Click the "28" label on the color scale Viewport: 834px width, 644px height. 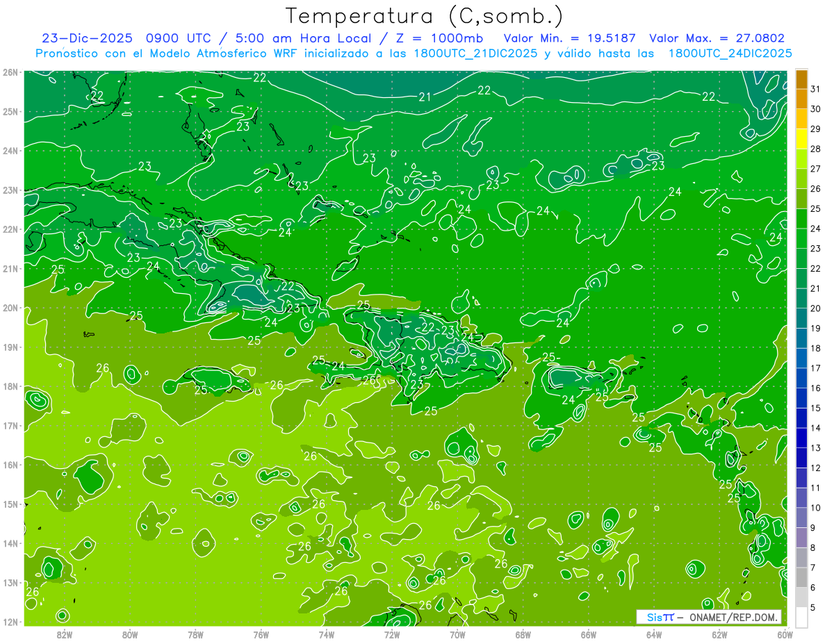[816, 149]
